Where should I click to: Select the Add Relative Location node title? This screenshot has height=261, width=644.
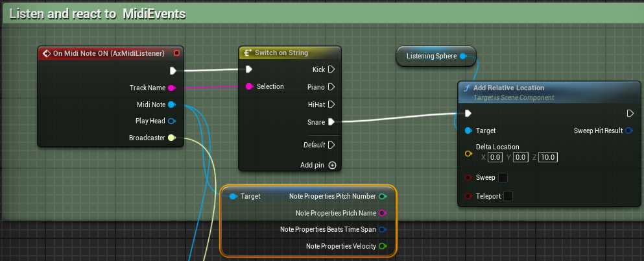click(x=509, y=88)
